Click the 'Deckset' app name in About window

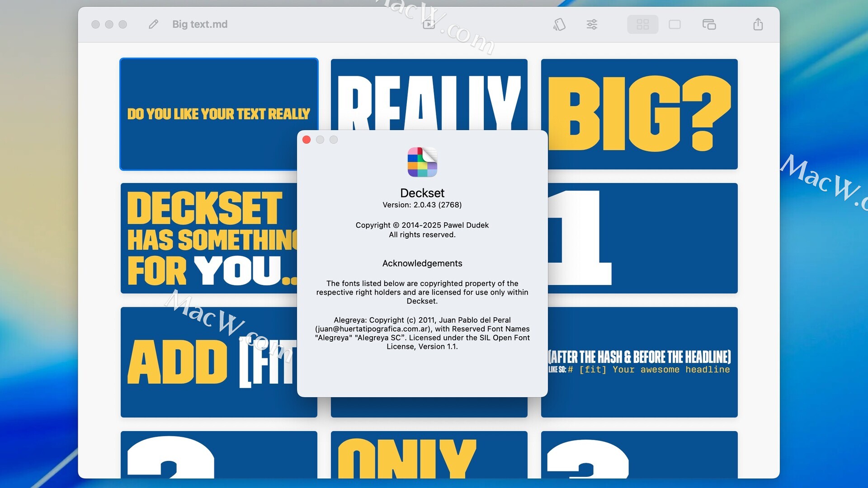[x=422, y=193]
